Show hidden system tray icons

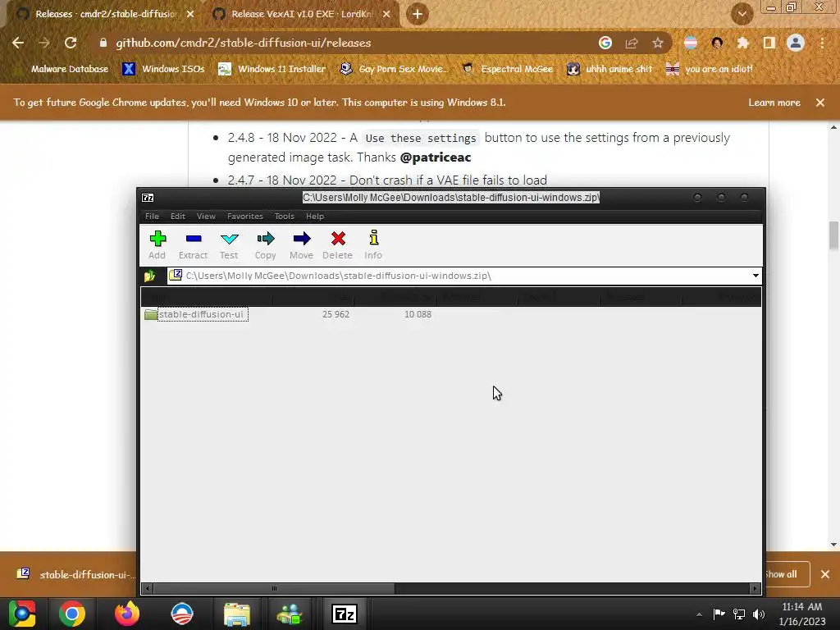(x=699, y=614)
